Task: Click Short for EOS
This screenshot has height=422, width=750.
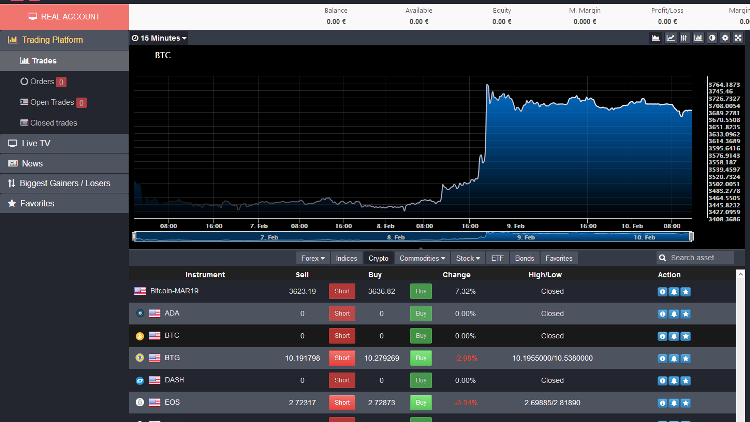Action: pyautogui.click(x=342, y=402)
